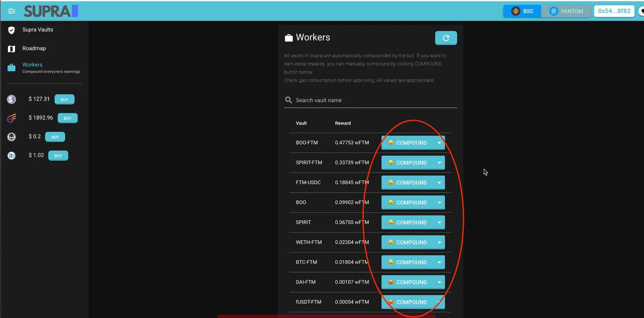
Task: Open the WETH-FTM compound dropdown arrow
Action: (x=439, y=242)
